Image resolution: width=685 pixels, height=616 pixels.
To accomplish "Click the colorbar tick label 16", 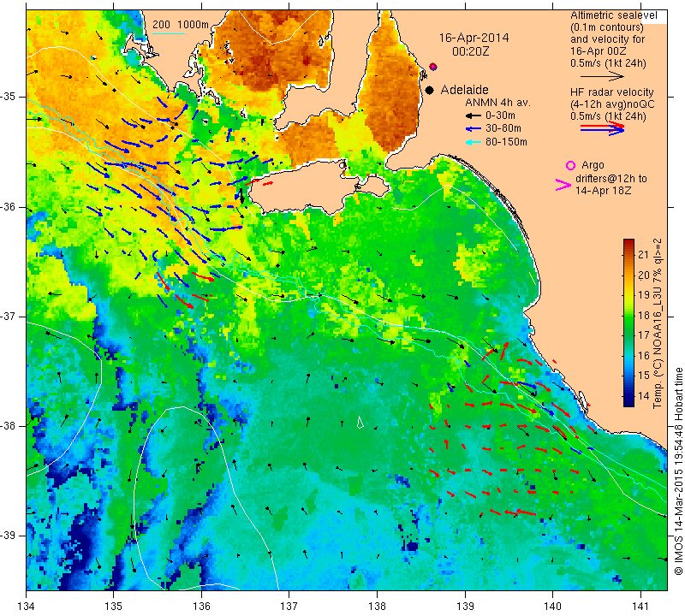I will click(644, 355).
